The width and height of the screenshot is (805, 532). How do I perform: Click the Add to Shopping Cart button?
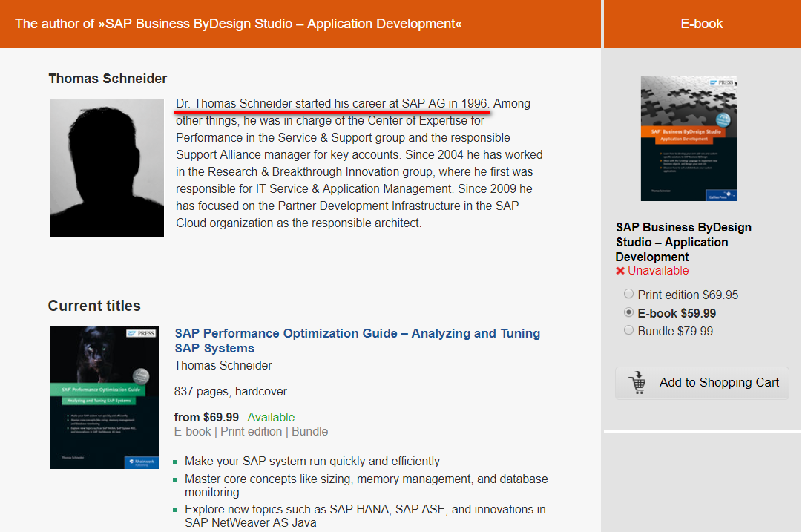click(702, 383)
